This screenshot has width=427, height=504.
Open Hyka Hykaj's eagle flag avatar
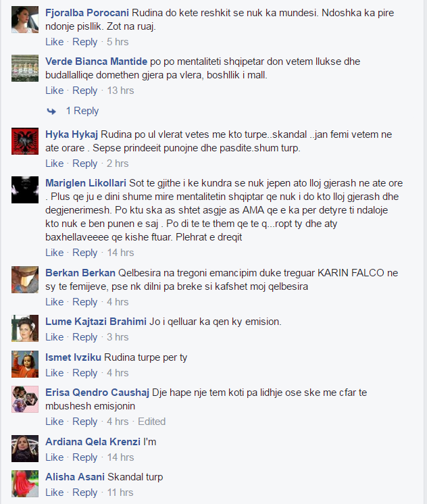click(25, 141)
